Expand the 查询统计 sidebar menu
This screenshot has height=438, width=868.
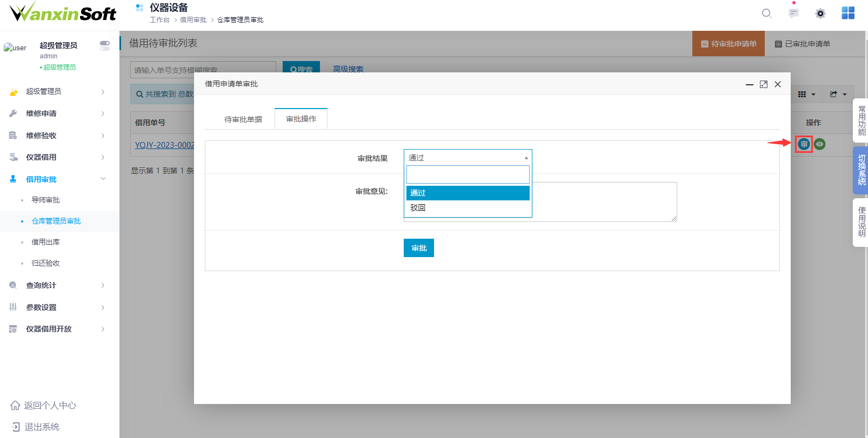point(57,285)
